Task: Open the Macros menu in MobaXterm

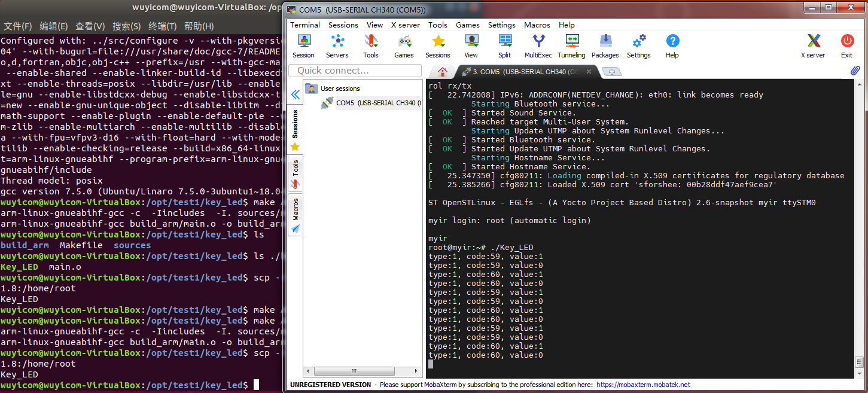Action: tap(537, 25)
